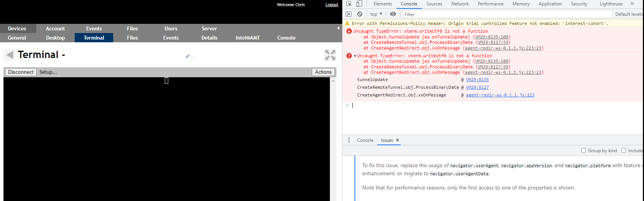Open DevTools Lighthouse panel

point(611,4)
